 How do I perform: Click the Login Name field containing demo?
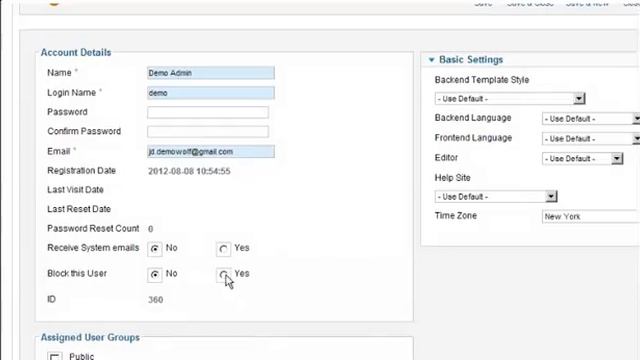pos(211,93)
